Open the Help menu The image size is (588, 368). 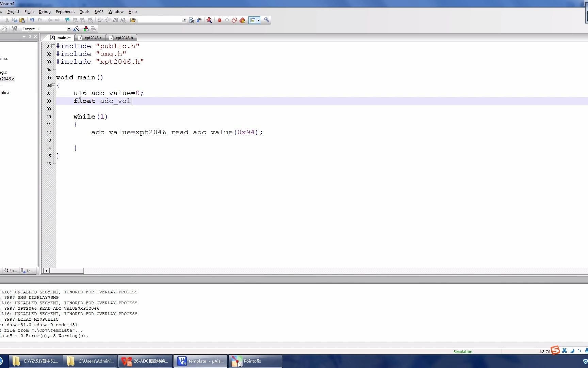coord(132,12)
